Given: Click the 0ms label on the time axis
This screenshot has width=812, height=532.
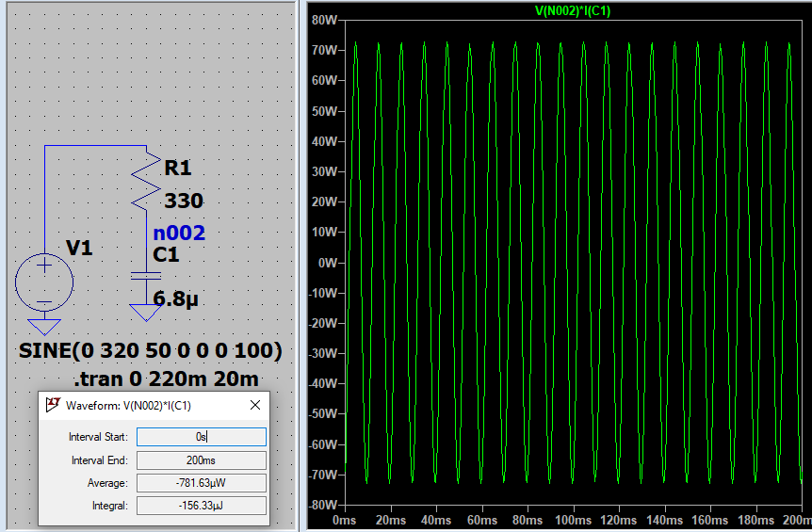Looking at the screenshot, I should [345, 521].
